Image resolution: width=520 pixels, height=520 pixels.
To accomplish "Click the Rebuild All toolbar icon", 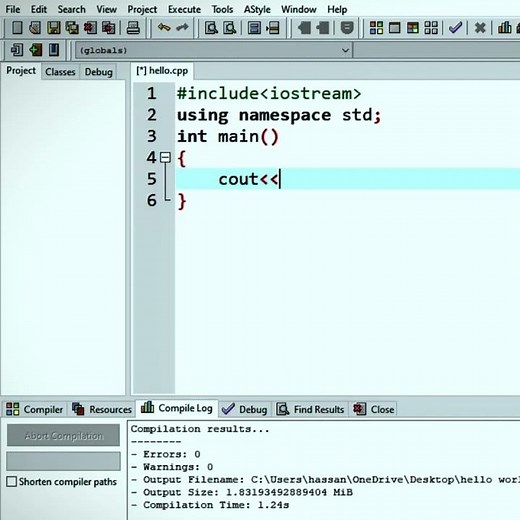I will tap(431, 28).
